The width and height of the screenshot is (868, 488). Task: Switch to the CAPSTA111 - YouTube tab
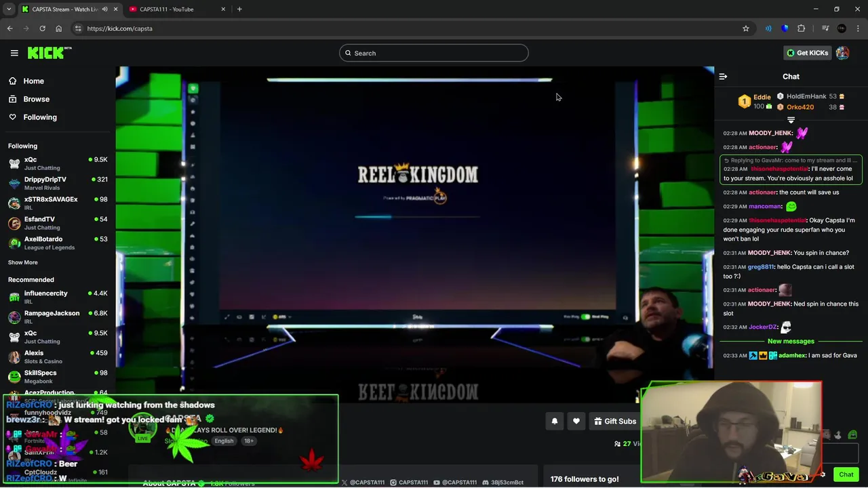[x=178, y=9]
